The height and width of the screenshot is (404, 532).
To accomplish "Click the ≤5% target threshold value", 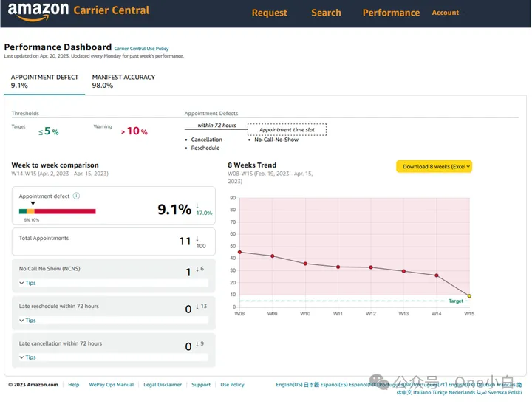I will click(x=49, y=131).
